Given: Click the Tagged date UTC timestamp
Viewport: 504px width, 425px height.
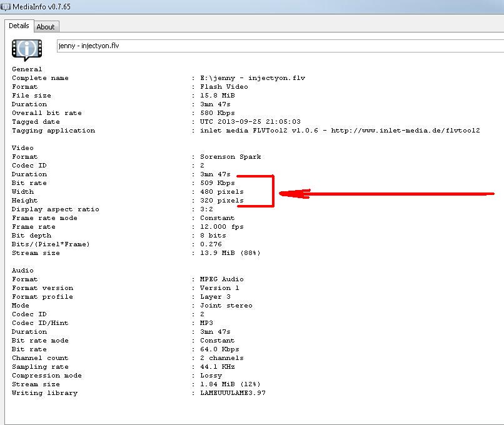Looking at the screenshot, I should (x=250, y=122).
